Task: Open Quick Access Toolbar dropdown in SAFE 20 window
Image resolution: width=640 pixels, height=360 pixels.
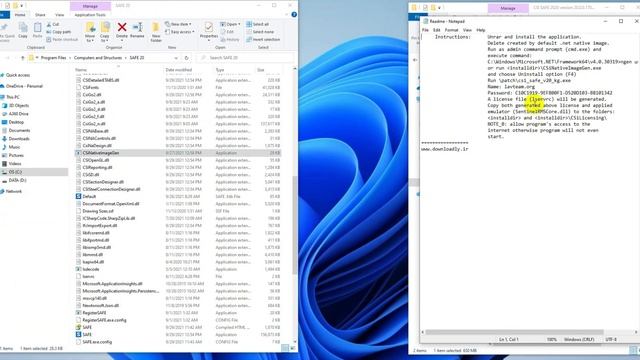Action: point(22,6)
